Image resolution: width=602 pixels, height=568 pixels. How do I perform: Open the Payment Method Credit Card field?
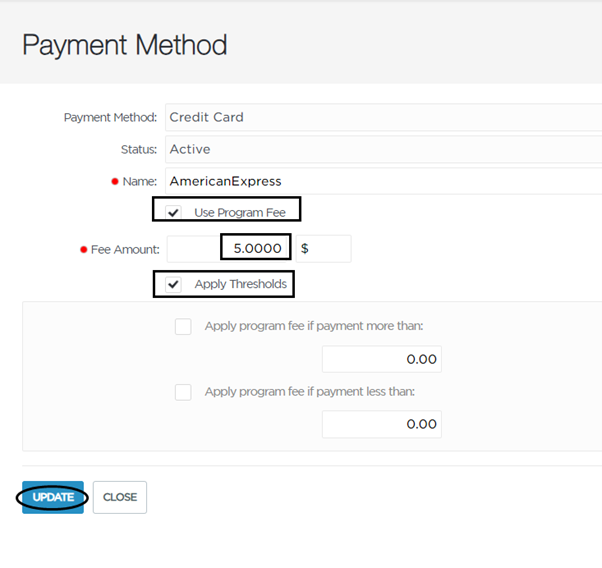tap(384, 117)
